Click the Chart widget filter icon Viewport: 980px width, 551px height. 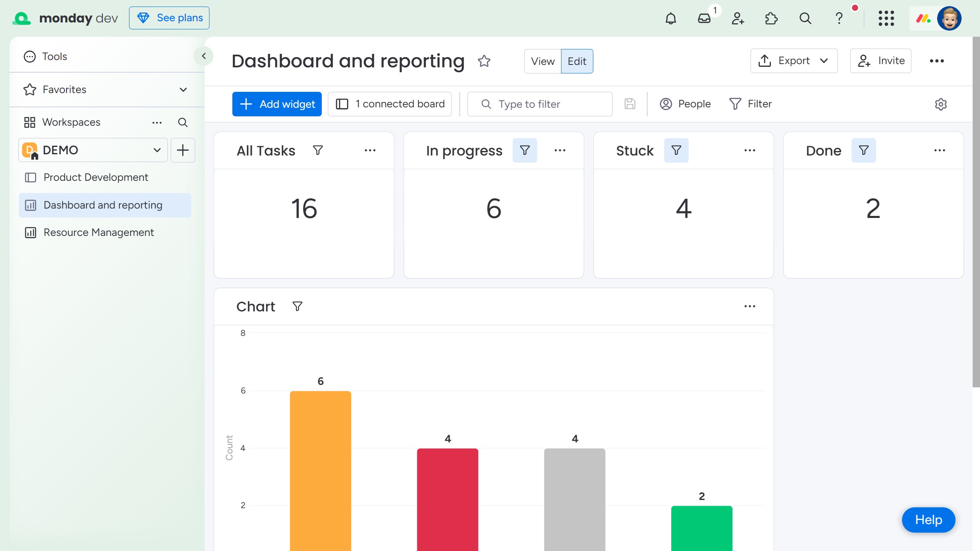tap(297, 307)
